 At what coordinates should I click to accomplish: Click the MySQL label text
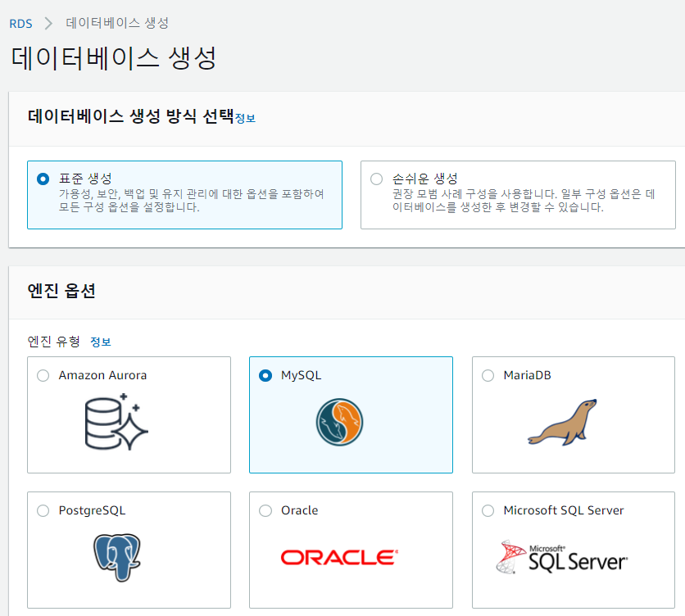301,375
